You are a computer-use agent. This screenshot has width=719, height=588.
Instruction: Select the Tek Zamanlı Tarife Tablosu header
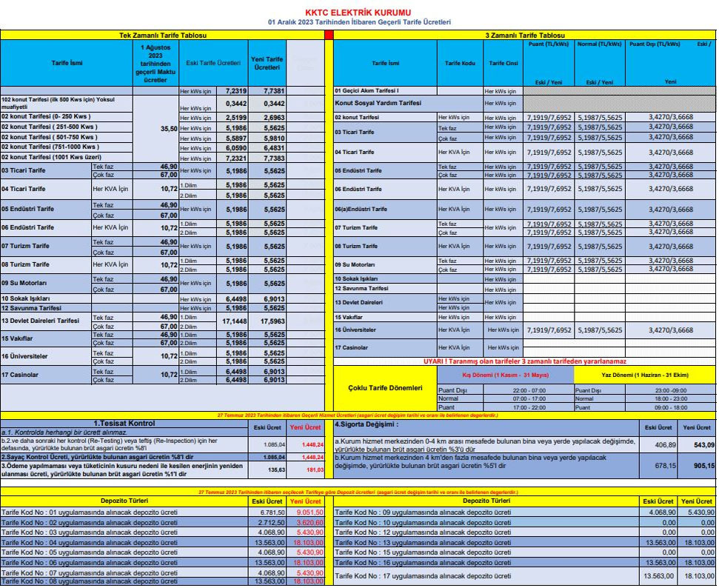click(x=162, y=36)
